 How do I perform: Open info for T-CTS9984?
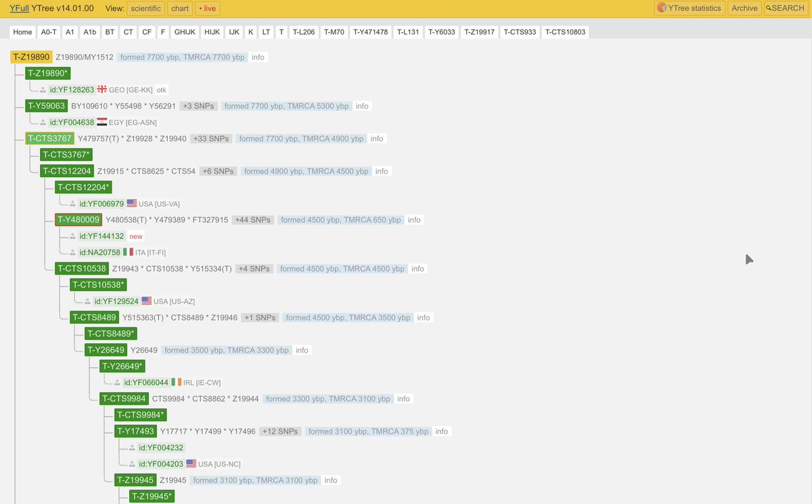[404, 398]
